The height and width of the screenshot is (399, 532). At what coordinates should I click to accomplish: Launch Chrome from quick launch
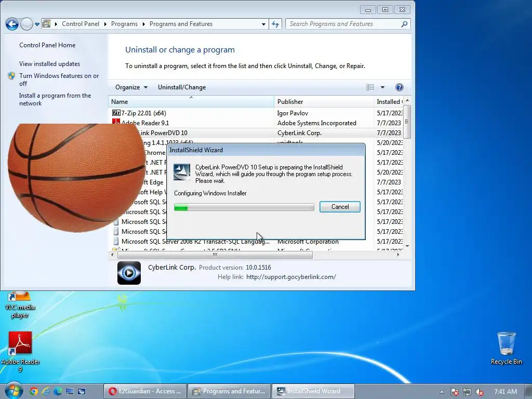(34, 392)
